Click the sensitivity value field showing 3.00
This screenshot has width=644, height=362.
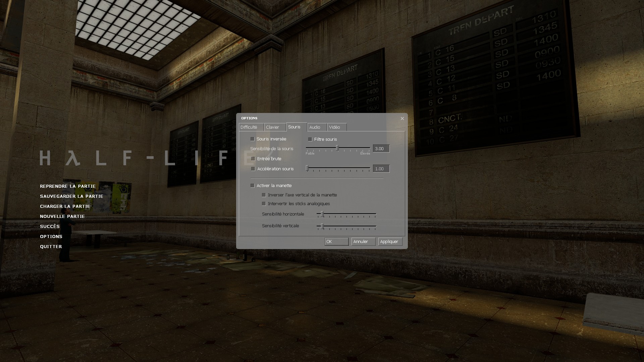point(381,148)
